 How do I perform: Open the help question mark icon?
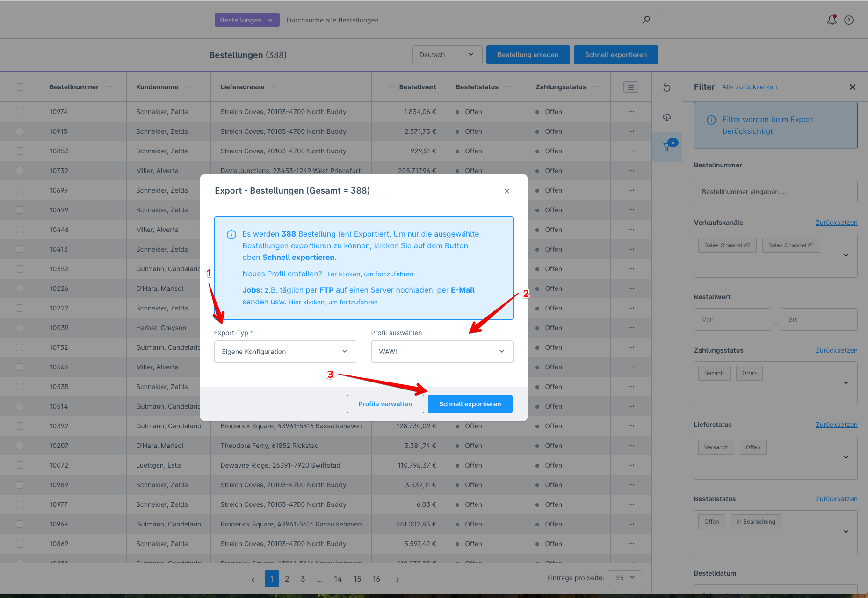pos(849,20)
